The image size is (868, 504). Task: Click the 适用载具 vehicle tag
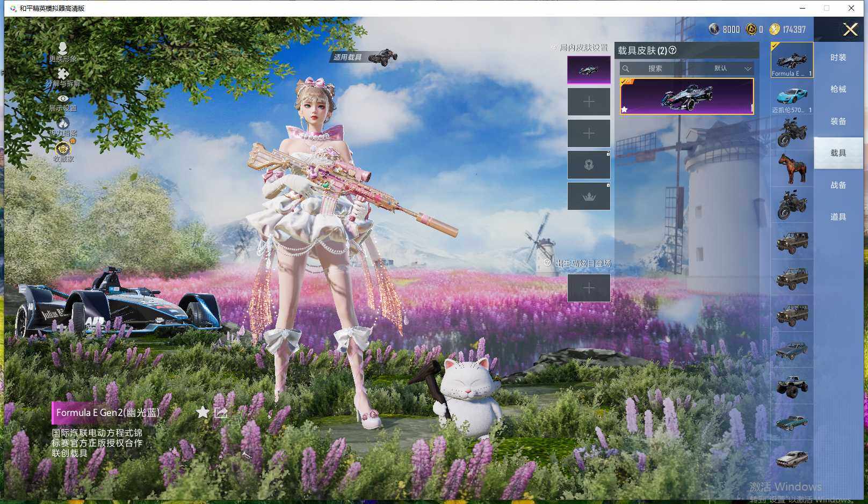coord(348,57)
